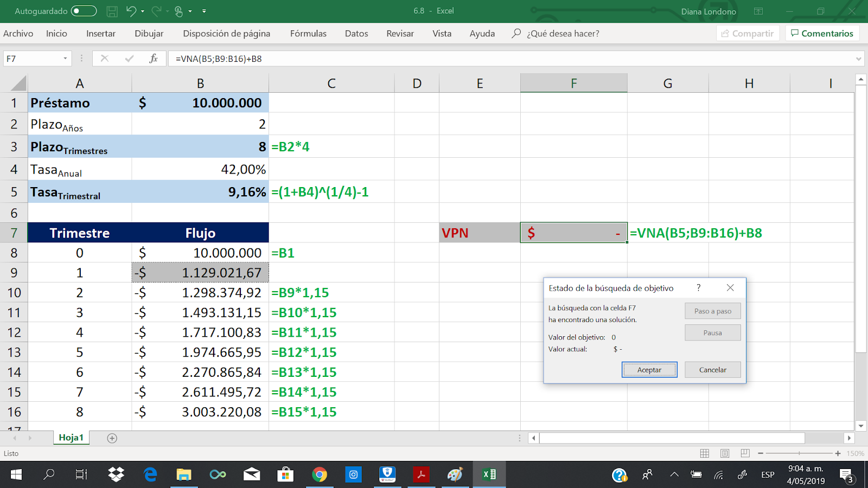868x488 pixels.
Task: Open the Archivo menu
Action: tap(18, 33)
